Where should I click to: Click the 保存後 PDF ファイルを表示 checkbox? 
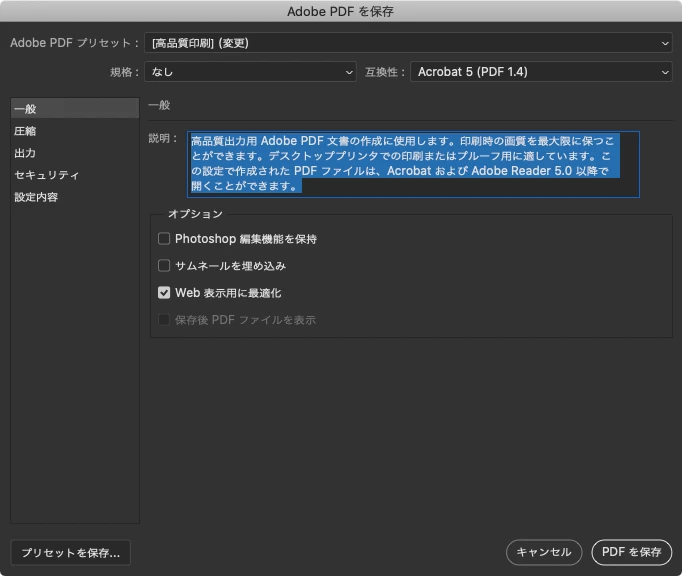pyautogui.click(x=164, y=320)
